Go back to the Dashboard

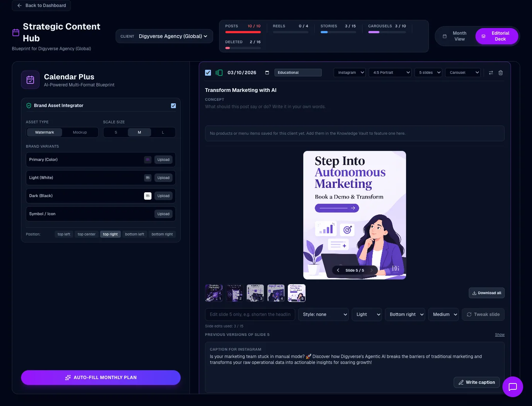tap(41, 6)
